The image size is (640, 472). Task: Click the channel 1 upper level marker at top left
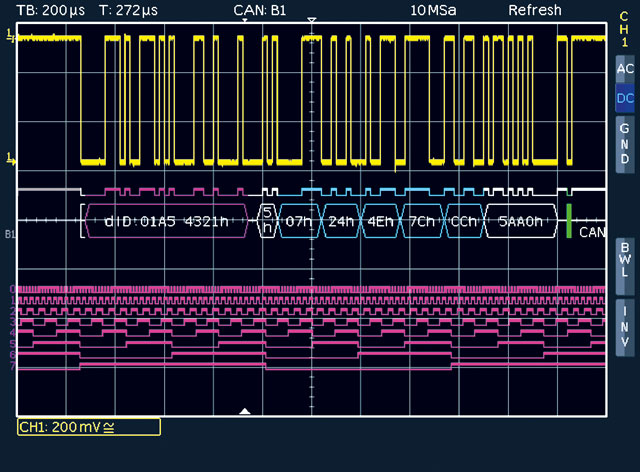click(11, 36)
